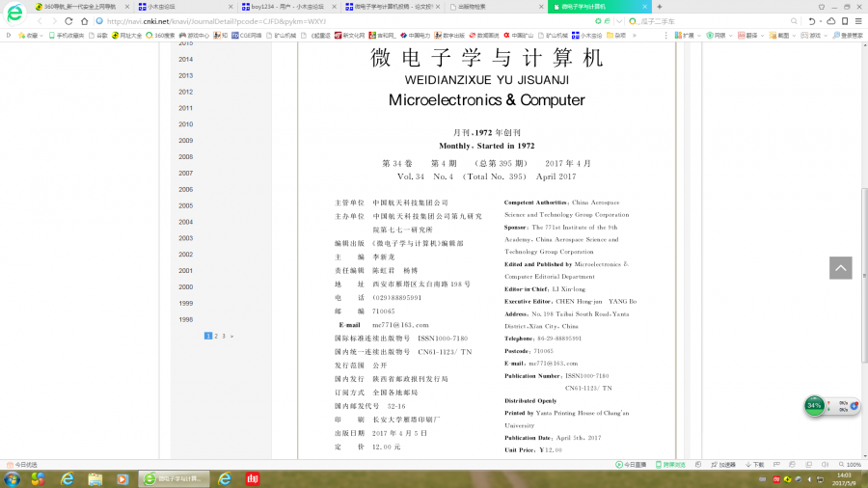Screen dimensions: 868x488
Task: Open the 杂项 bookmarks folder
Action: (x=616, y=35)
